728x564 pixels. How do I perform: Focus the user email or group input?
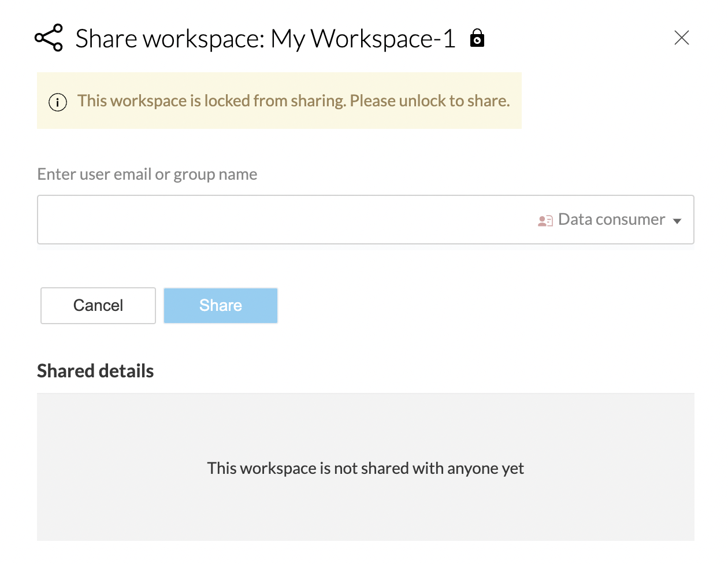click(283, 220)
